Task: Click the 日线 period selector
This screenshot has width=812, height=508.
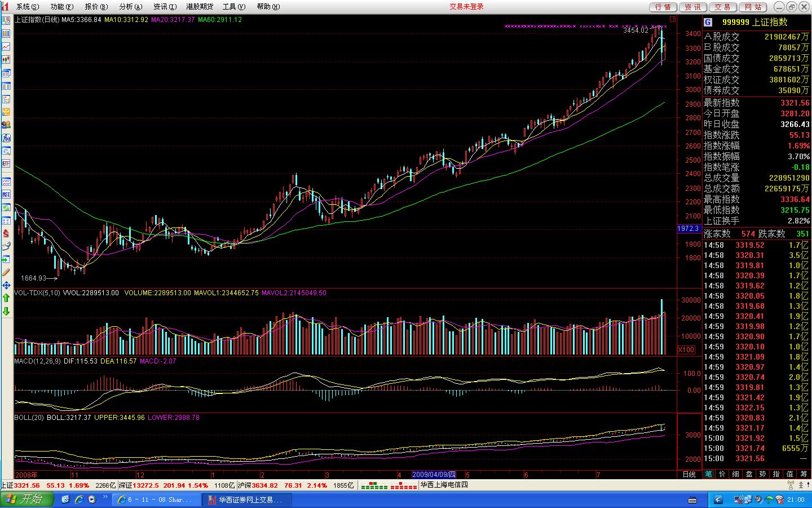Action: point(689,475)
